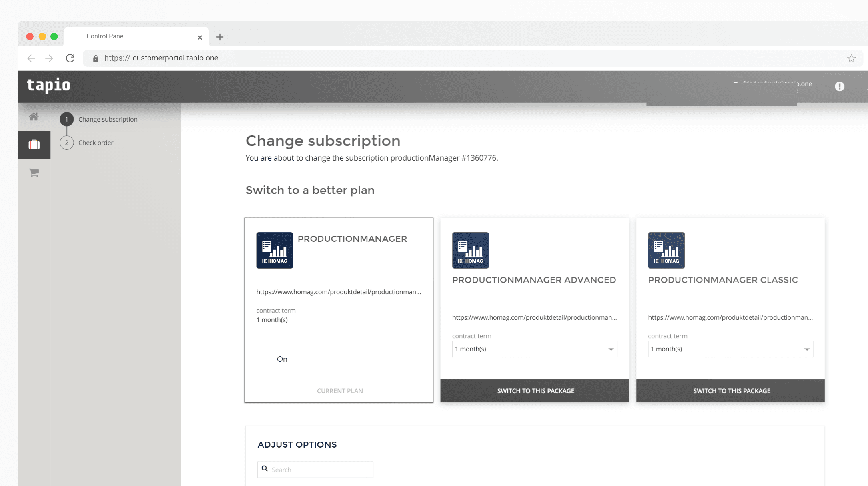This screenshot has height=486, width=868.
Task: Switch to productionManager Advanced package
Action: pyautogui.click(x=535, y=391)
